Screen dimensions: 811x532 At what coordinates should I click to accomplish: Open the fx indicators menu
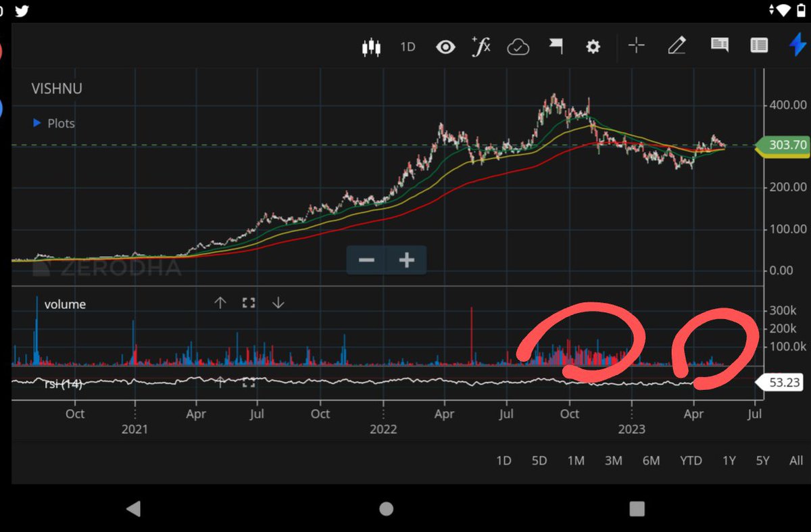pos(481,46)
